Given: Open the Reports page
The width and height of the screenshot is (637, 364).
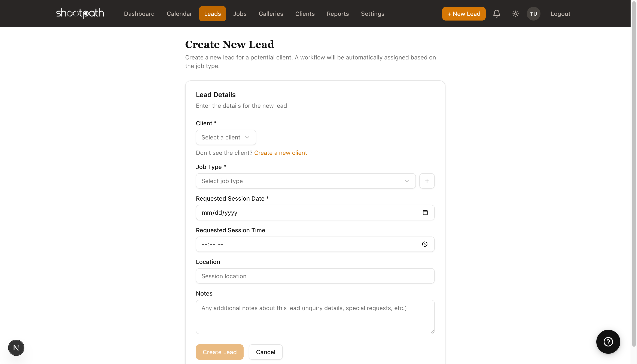Looking at the screenshot, I should (x=338, y=14).
